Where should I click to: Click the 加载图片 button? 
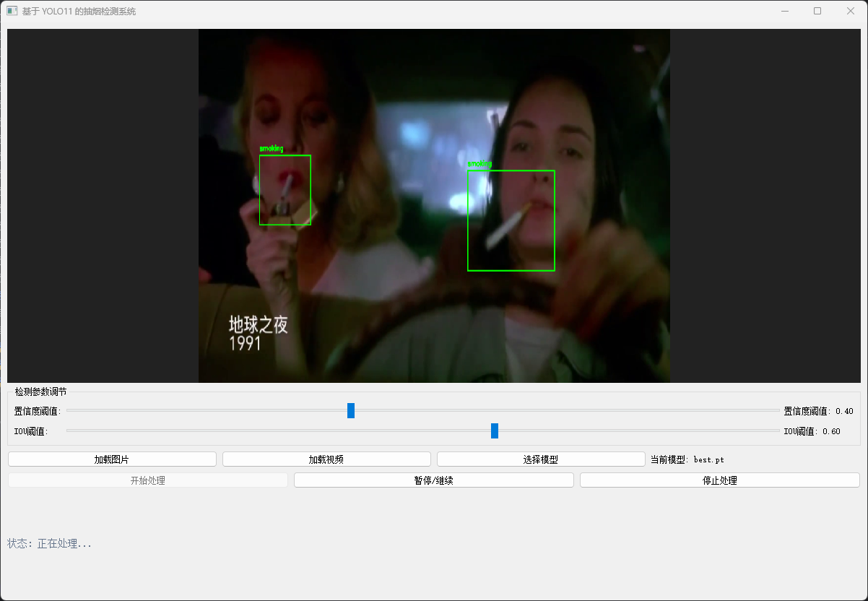pyautogui.click(x=112, y=459)
